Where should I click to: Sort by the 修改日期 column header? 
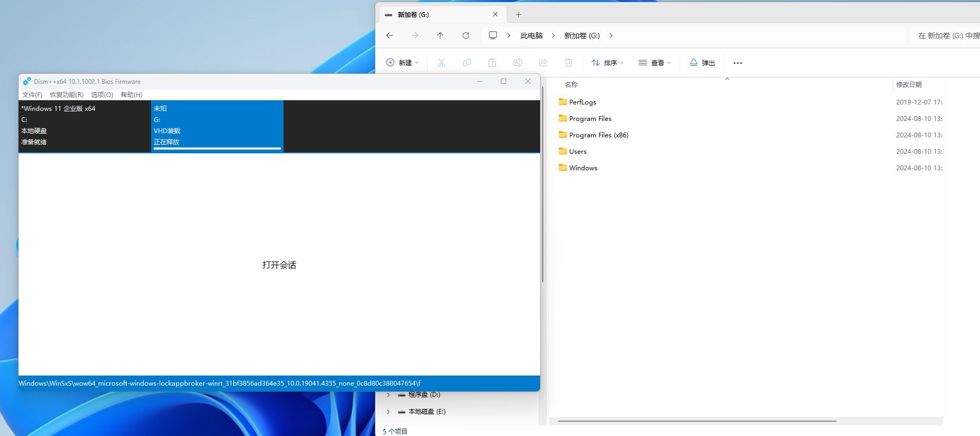[x=909, y=84]
